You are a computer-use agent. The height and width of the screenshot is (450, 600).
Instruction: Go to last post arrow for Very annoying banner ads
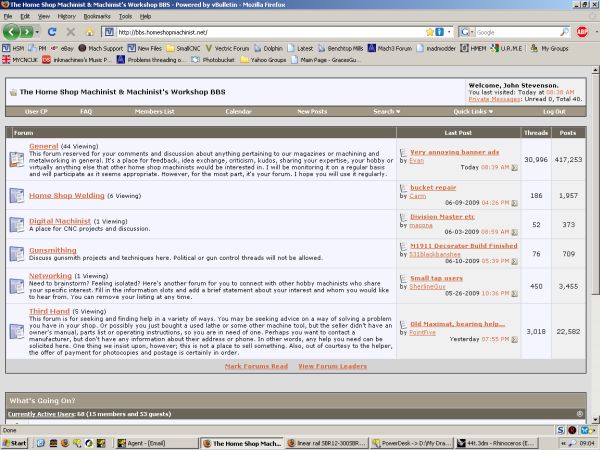(514, 168)
